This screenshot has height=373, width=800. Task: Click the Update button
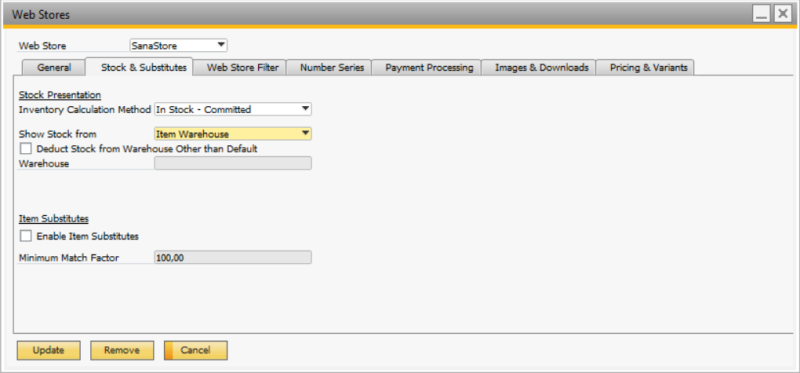click(48, 351)
